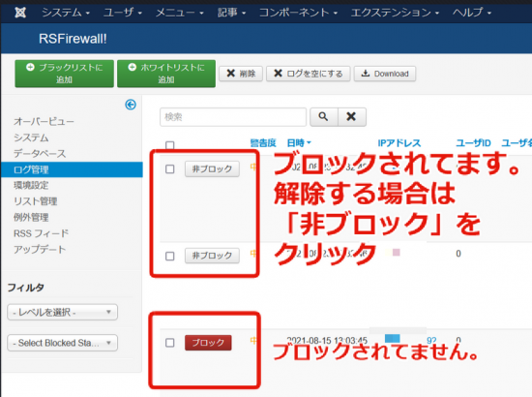Click the first 非ブロック button
The image size is (532, 397).
coord(212,168)
